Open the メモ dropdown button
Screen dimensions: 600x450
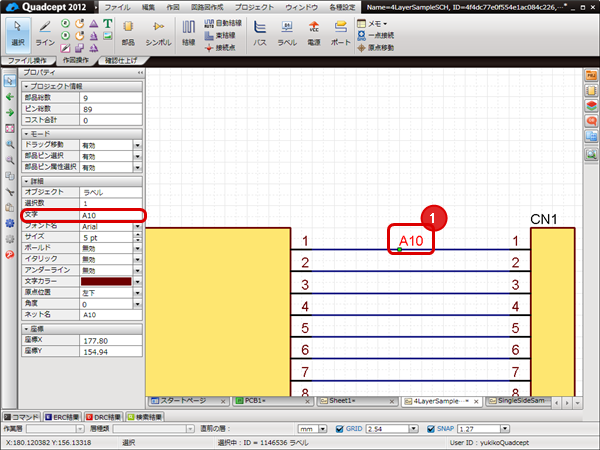coord(372,23)
